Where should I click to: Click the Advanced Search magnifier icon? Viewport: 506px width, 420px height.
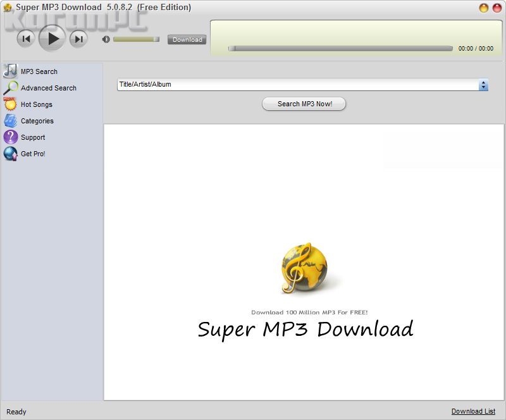(x=11, y=87)
